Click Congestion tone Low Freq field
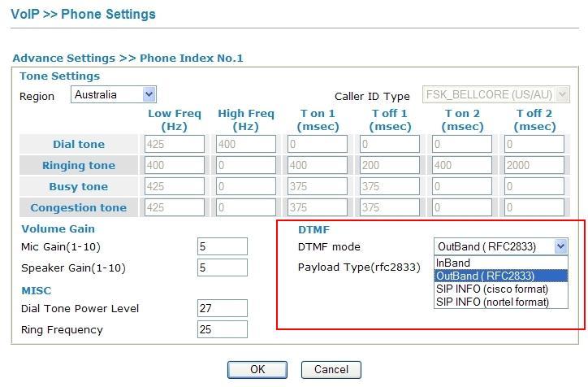The image size is (588, 387). [x=175, y=207]
